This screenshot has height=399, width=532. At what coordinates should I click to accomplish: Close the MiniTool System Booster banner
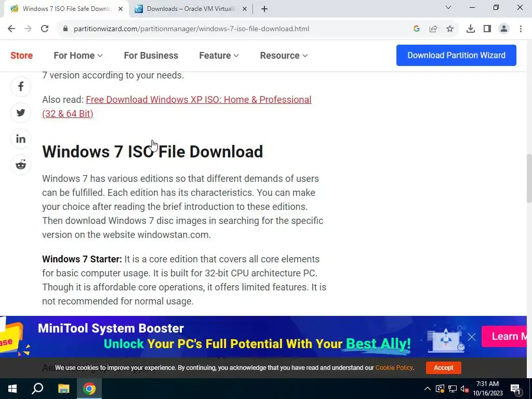coord(472,337)
